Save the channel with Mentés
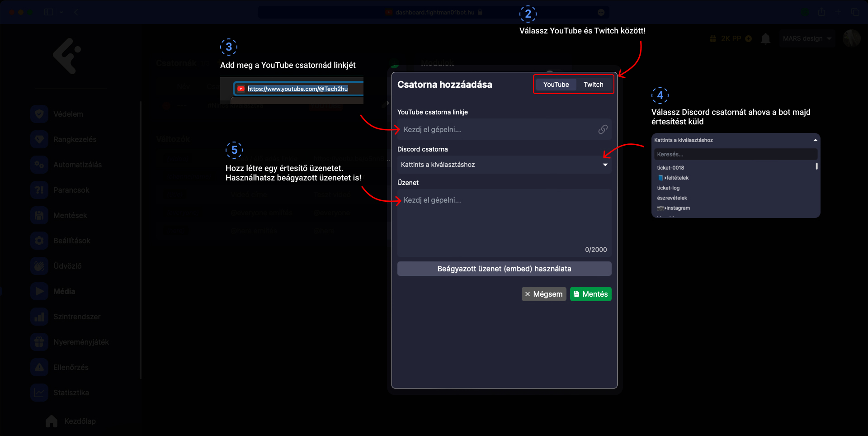Image resolution: width=868 pixels, height=436 pixels. click(x=590, y=294)
